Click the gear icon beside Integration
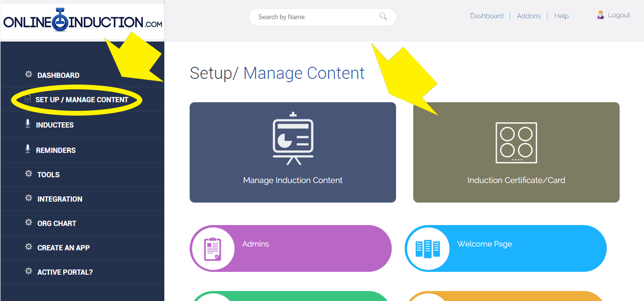Screen dimensions: 644x301 click(29, 198)
